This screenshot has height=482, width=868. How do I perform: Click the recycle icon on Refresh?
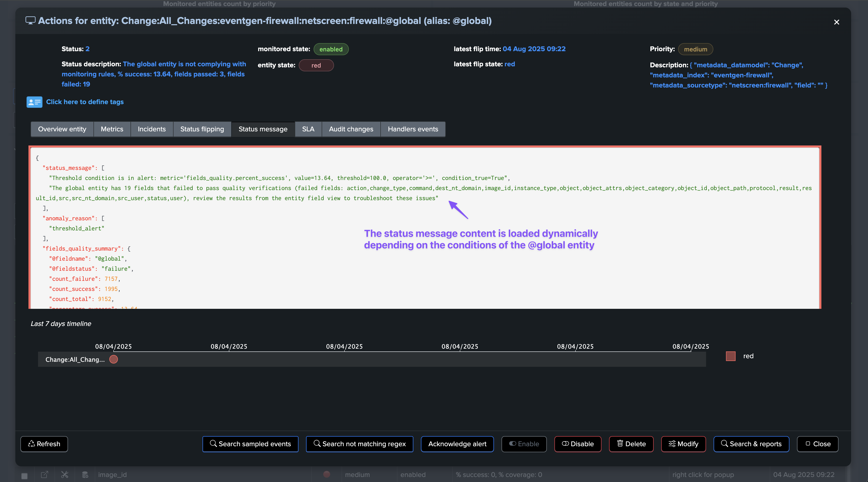tap(32, 443)
